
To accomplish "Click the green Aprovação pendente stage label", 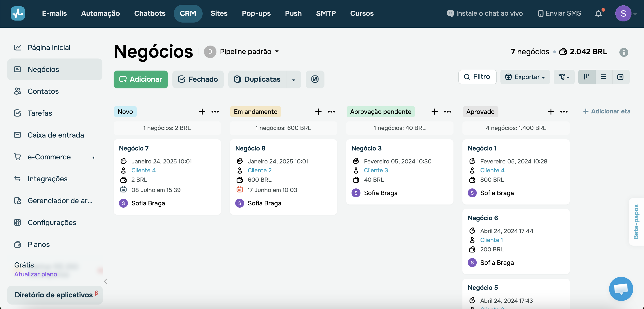I will coord(381,112).
